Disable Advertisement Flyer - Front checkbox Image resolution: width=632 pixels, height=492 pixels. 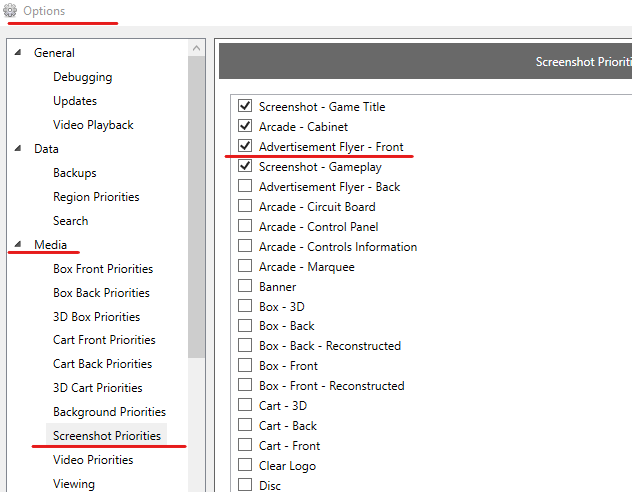point(245,146)
